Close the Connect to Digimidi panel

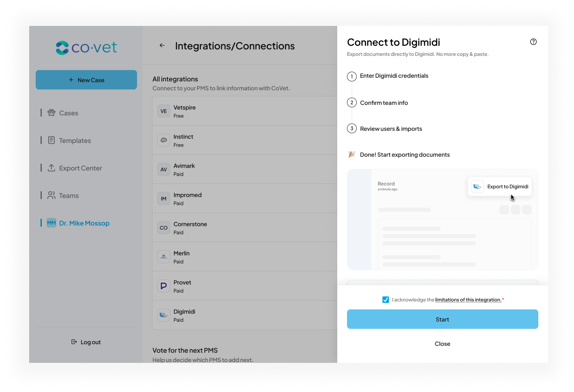(443, 344)
